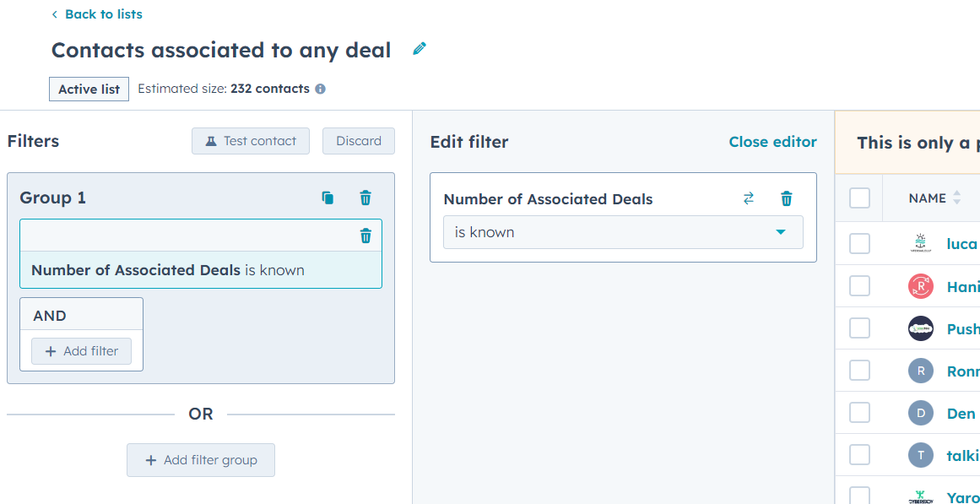Open contact Hani's profile link

pyautogui.click(x=965, y=285)
